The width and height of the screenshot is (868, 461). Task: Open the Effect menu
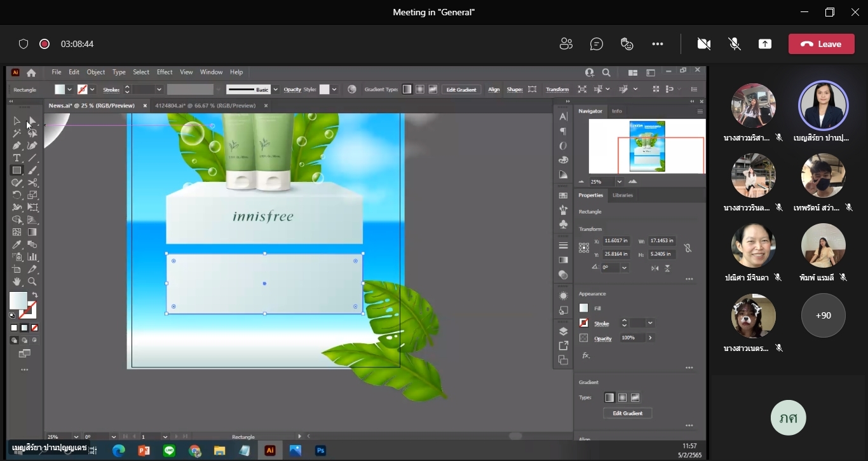click(165, 72)
